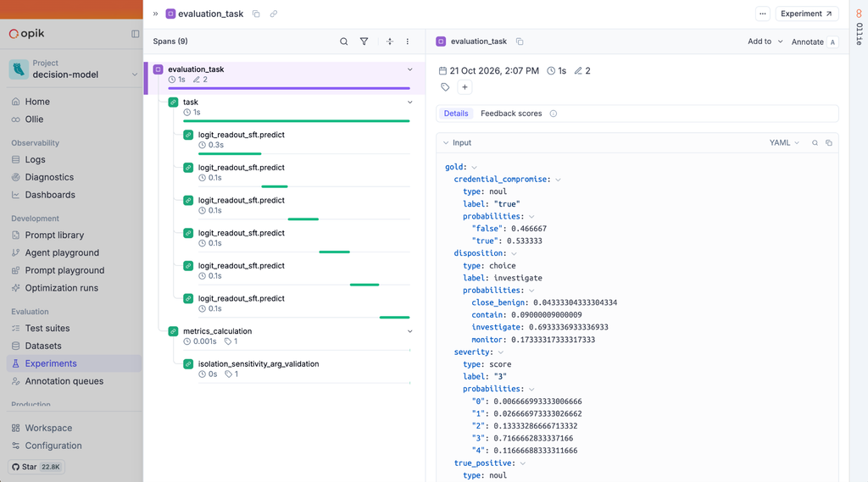Screen dimensions: 868x482
Task: Collapse the metrics_calculation span chevron
Action: [410, 331]
